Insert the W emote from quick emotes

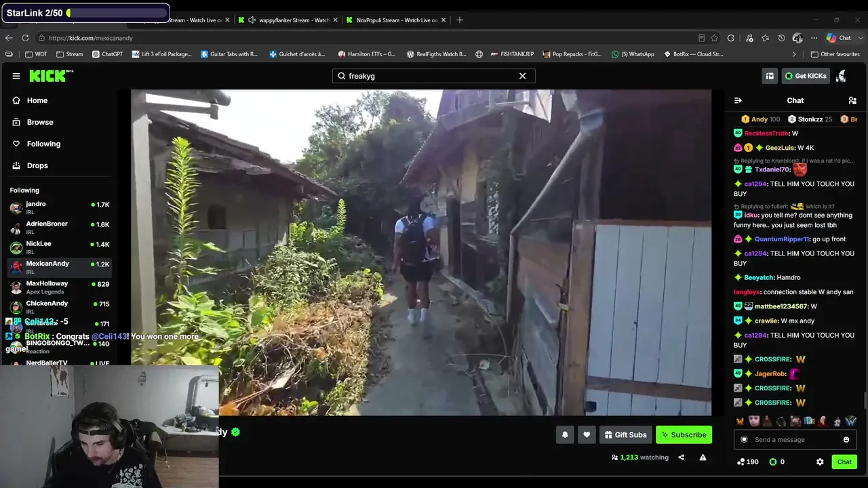click(x=740, y=422)
